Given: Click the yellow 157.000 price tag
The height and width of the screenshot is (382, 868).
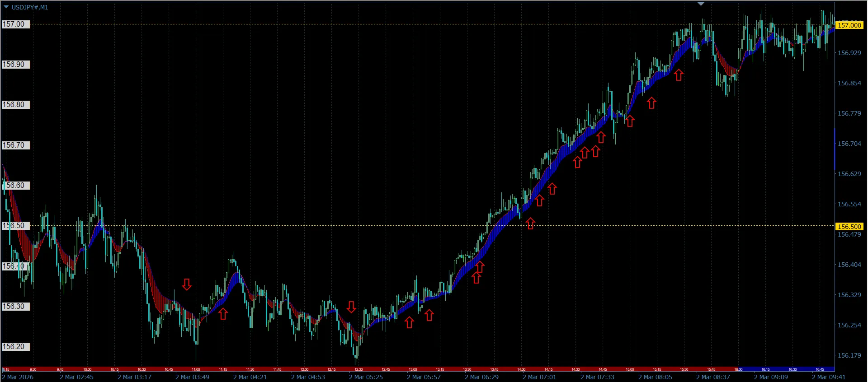Looking at the screenshot, I should (849, 25).
